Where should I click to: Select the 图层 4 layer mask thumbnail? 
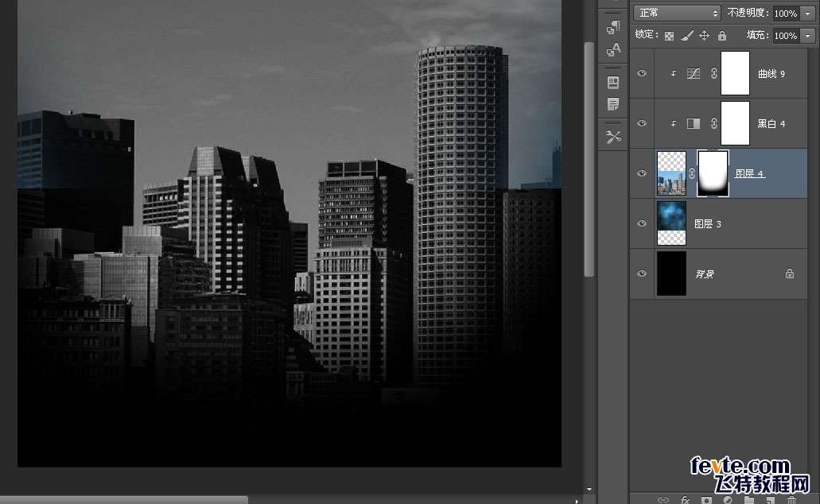coord(713,173)
